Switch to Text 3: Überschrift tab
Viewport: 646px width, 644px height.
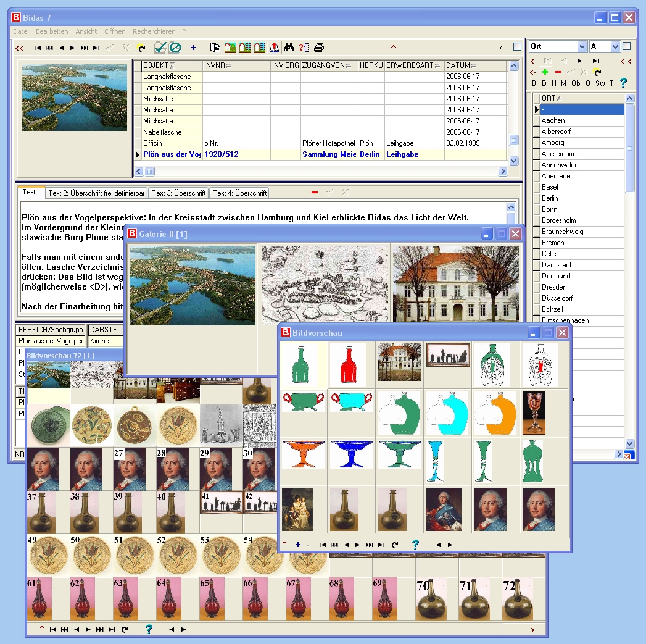179,193
